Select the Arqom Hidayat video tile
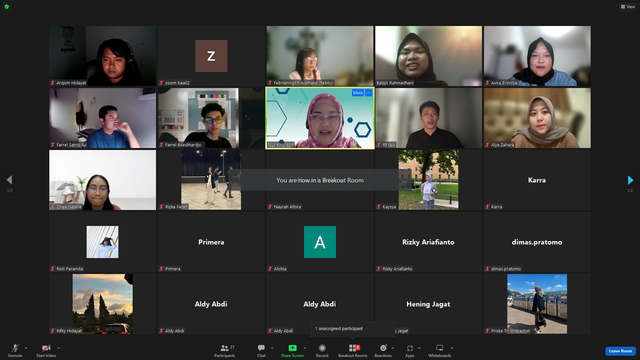The height and width of the screenshot is (360, 640). [x=102, y=56]
